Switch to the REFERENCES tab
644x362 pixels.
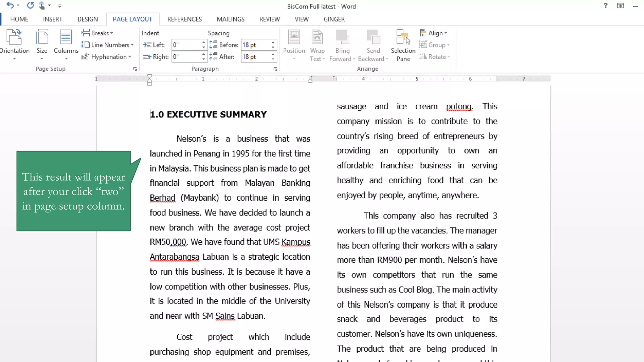184,19
